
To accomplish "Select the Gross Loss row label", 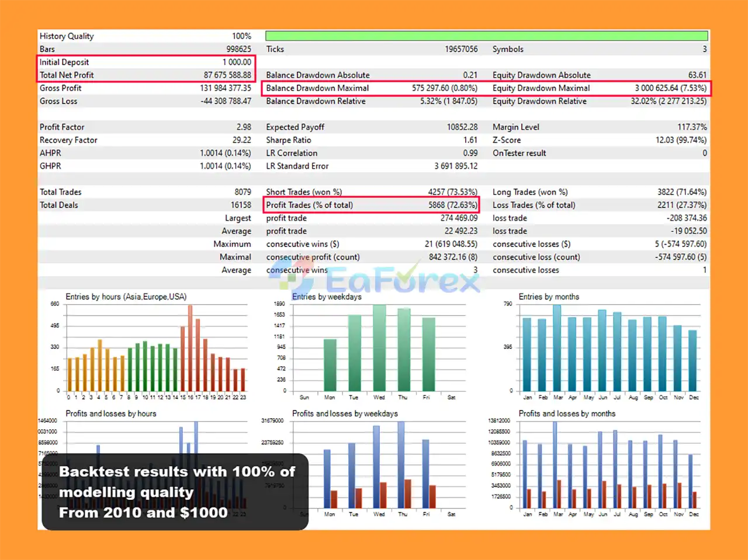I will [x=58, y=101].
